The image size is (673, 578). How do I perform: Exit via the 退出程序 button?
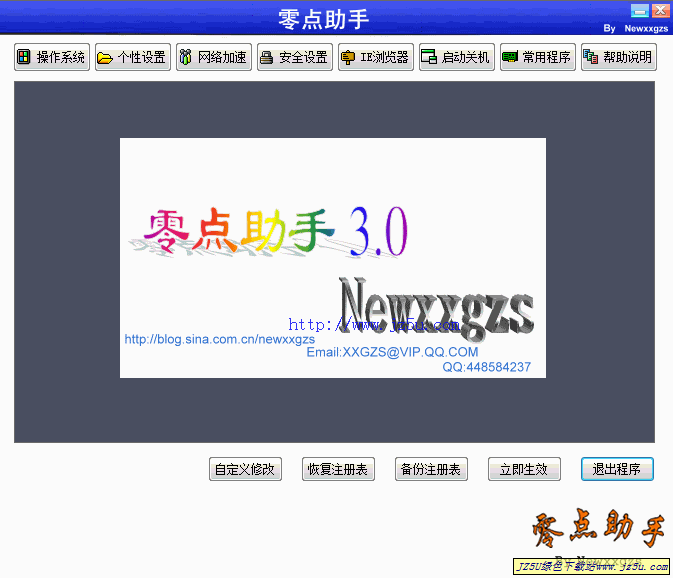point(617,469)
